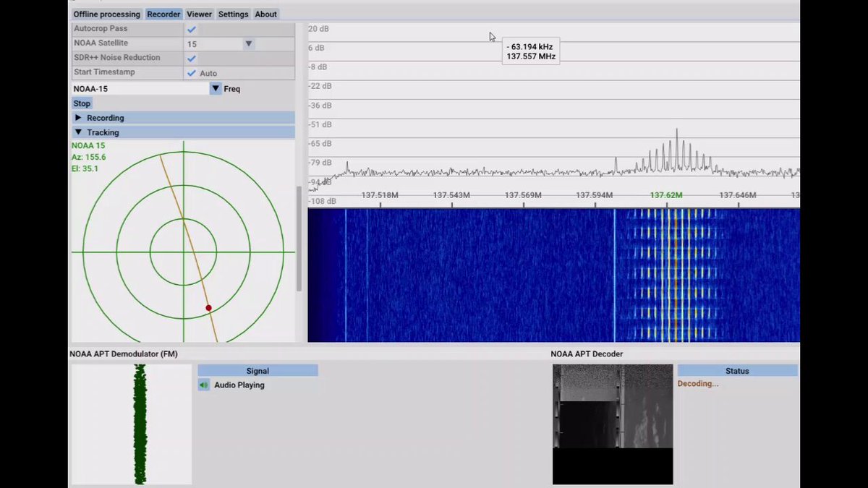
Task: Click the 137.646M frequency label
Action: (738, 195)
